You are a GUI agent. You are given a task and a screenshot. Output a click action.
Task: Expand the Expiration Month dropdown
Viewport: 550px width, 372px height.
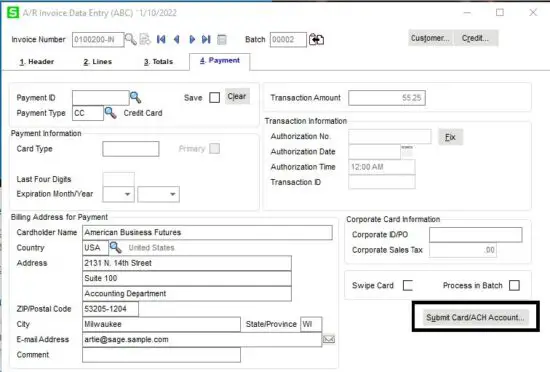coord(127,194)
